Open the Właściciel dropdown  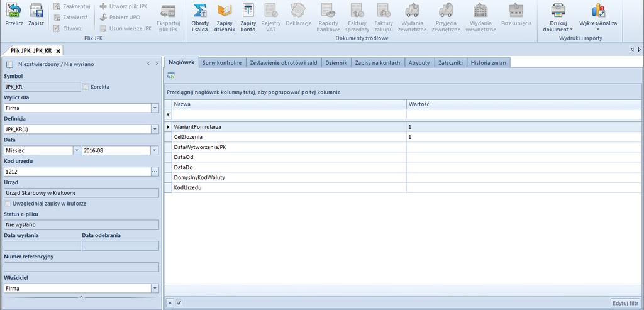[155, 288]
